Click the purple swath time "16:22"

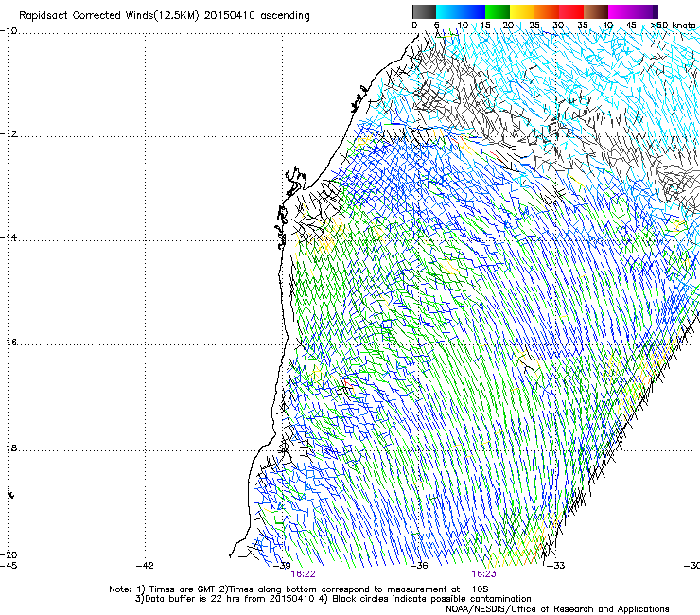[303, 574]
